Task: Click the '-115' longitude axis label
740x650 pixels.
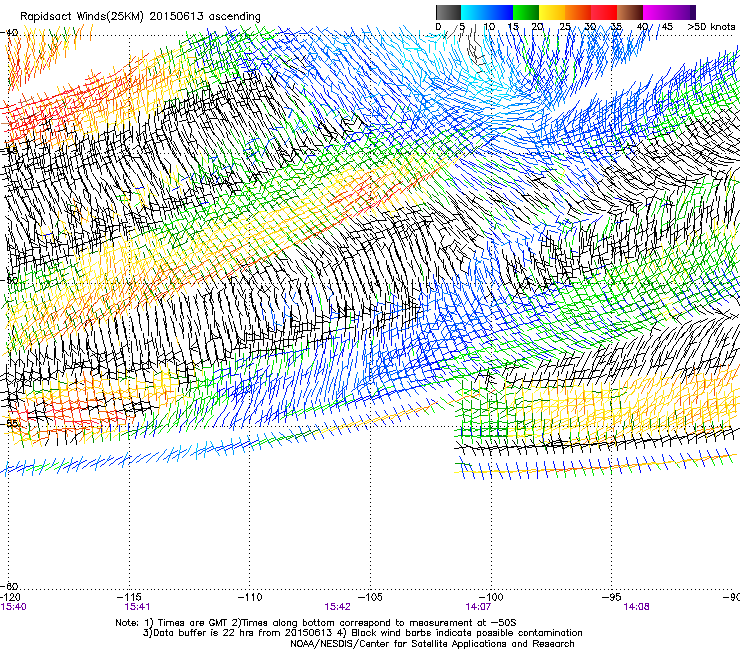Action: click(x=129, y=598)
